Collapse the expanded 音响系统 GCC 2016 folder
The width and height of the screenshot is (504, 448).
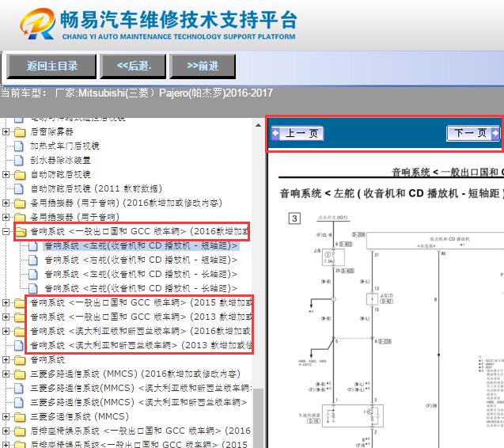tap(6, 231)
